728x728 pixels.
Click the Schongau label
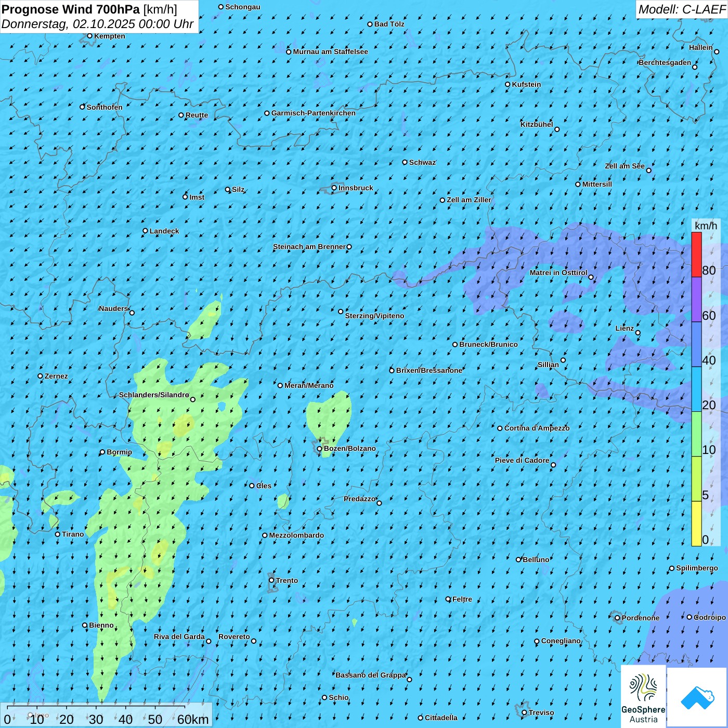243,7
